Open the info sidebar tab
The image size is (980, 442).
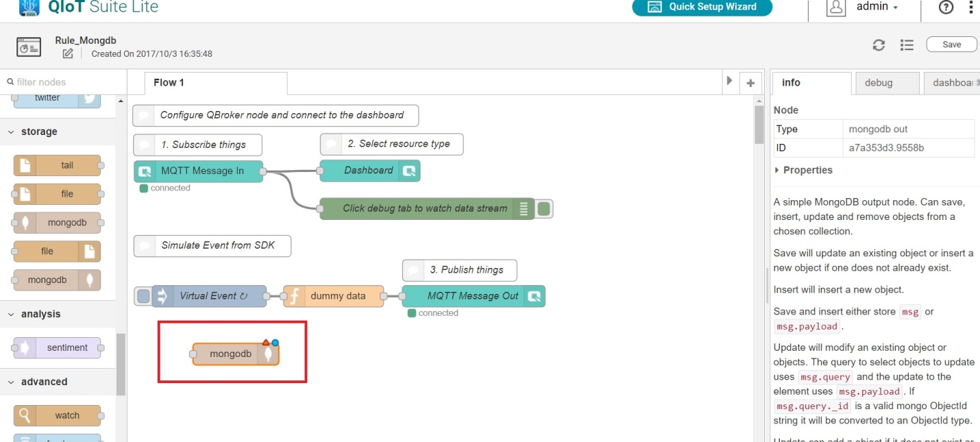(812, 83)
